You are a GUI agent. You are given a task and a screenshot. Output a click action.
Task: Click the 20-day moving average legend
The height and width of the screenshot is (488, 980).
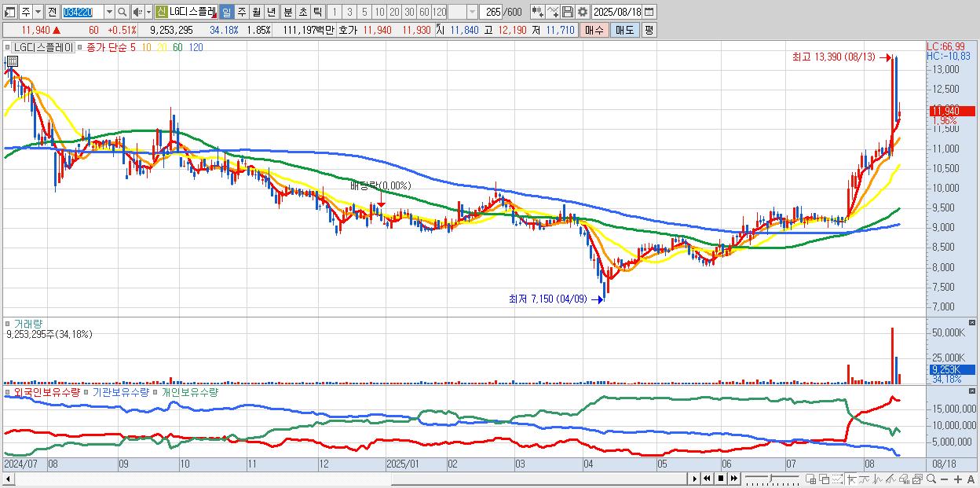pos(163,48)
